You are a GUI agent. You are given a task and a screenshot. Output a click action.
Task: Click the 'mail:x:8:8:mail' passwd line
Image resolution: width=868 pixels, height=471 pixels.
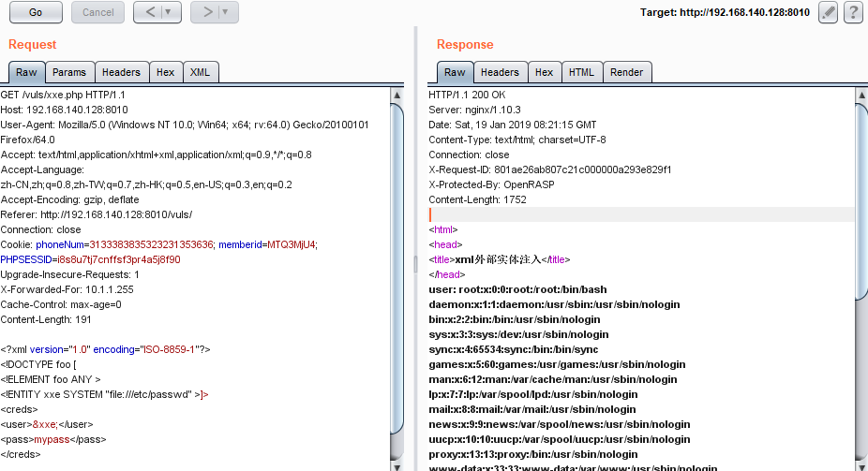[532, 409]
